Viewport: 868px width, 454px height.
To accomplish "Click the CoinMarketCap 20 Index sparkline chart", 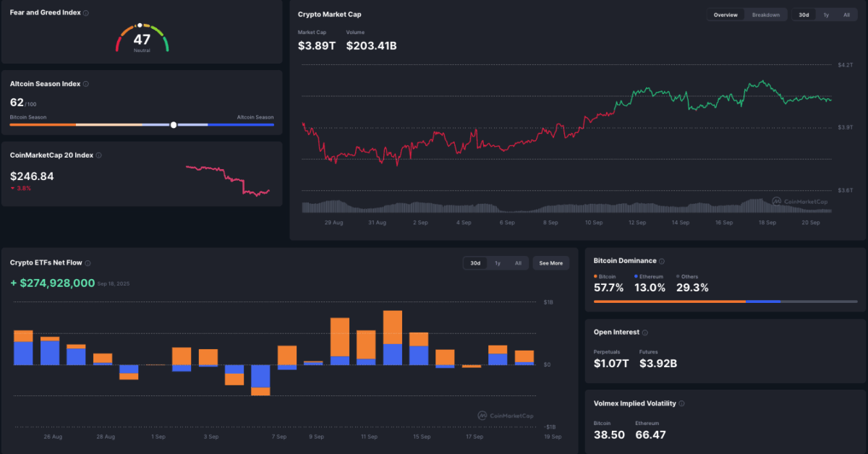I will [228, 180].
